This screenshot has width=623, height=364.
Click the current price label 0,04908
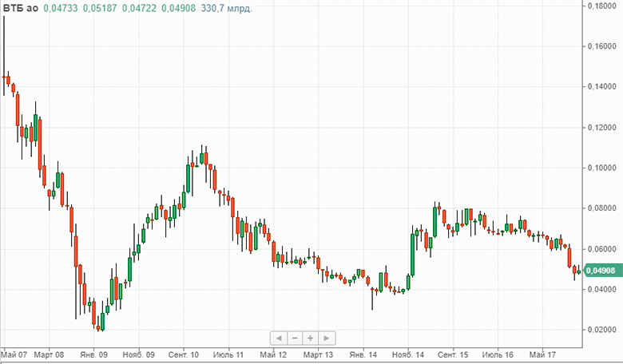602,271
